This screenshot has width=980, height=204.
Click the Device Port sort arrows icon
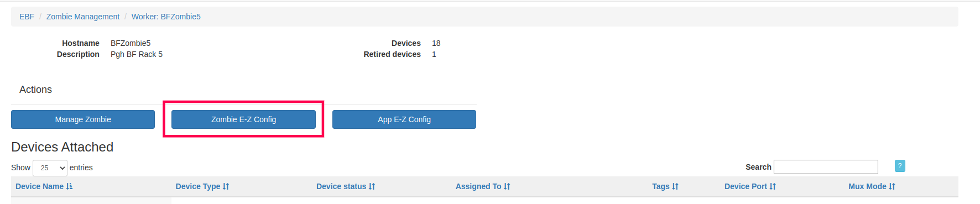[x=773, y=186]
